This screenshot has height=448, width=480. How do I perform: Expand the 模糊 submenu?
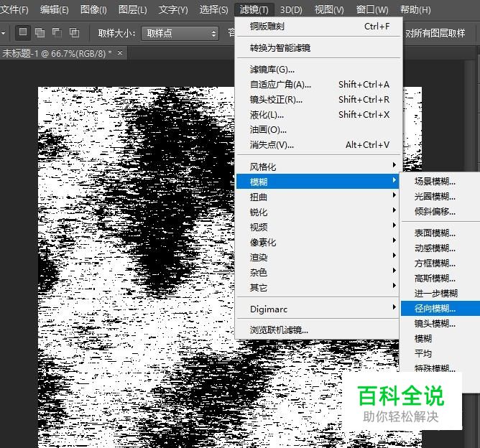[x=318, y=182]
